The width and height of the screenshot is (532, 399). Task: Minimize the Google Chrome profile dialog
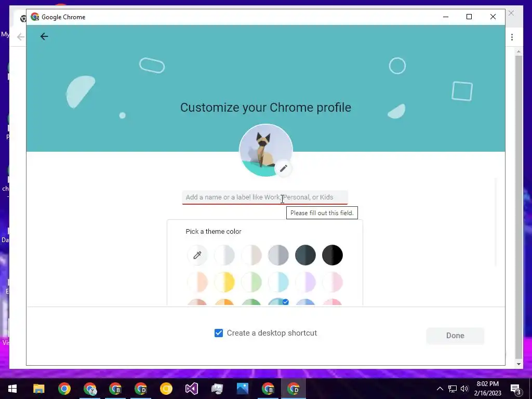(x=446, y=17)
